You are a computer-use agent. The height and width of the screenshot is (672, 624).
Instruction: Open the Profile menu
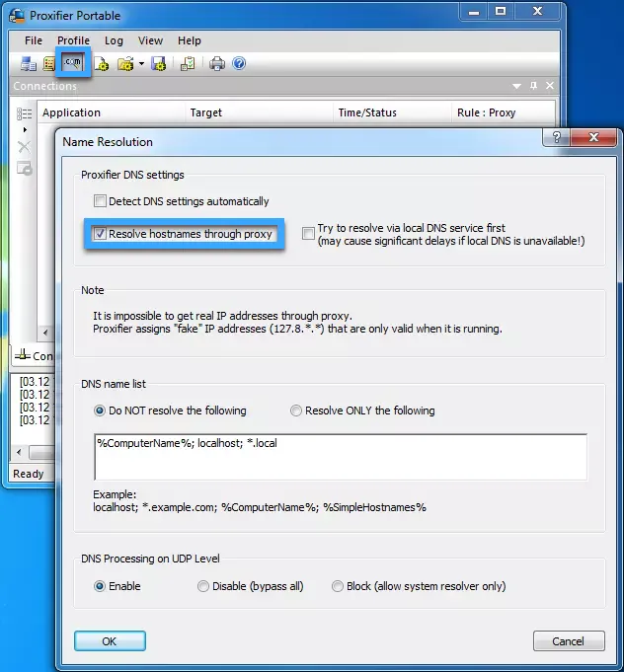73,40
